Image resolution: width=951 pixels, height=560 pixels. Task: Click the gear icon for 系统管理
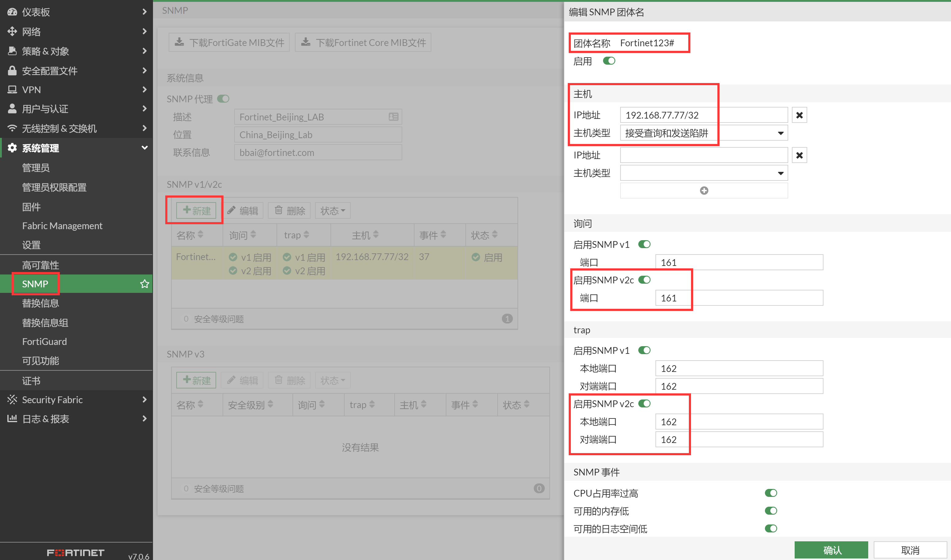coord(12,148)
